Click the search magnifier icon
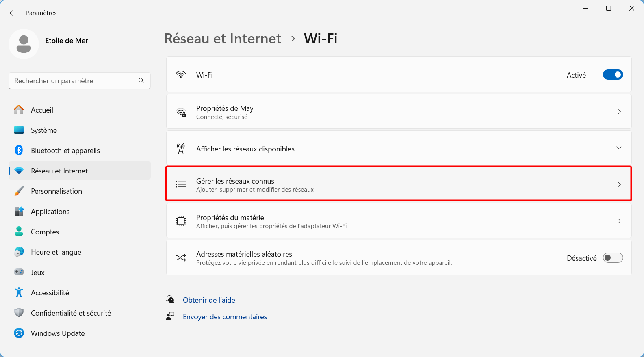The width and height of the screenshot is (644, 357). tap(141, 81)
